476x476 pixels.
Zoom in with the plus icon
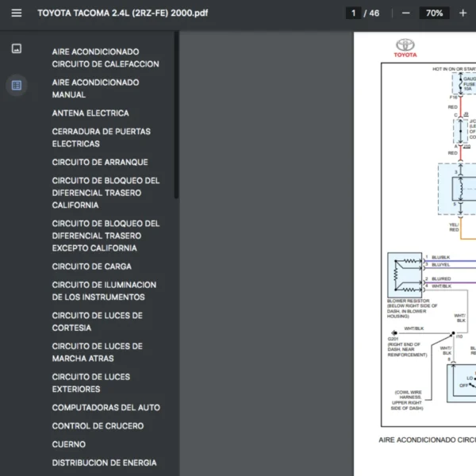click(x=463, y=13)
